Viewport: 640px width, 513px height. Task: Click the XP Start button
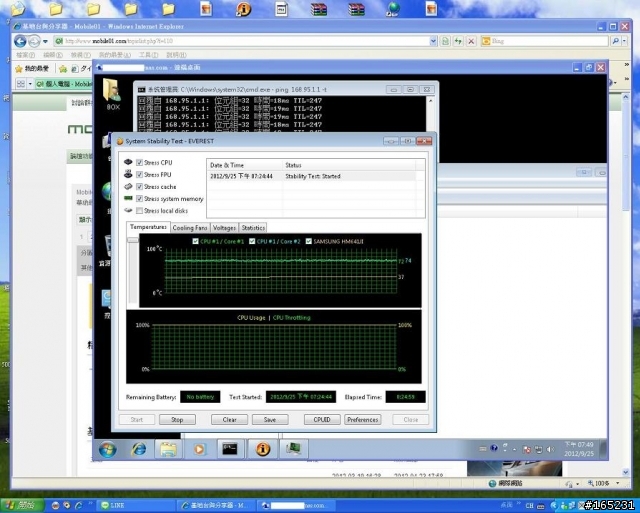pyautogui.click(x=21, y=506)
